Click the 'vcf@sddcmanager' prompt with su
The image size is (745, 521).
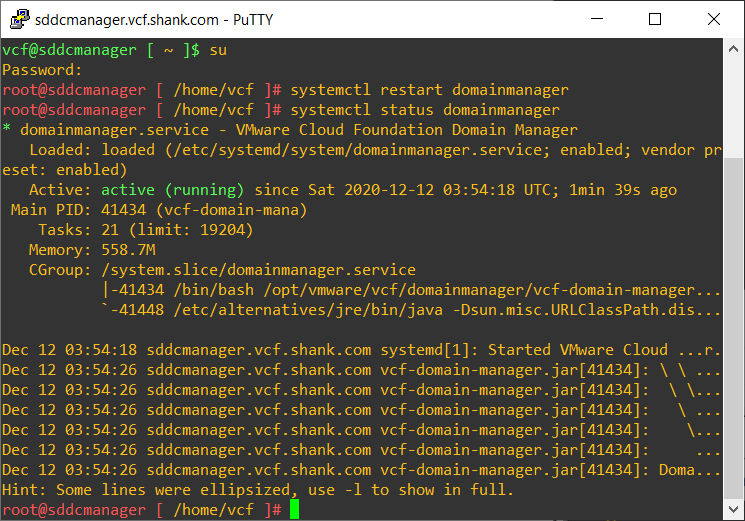[115, 50]
